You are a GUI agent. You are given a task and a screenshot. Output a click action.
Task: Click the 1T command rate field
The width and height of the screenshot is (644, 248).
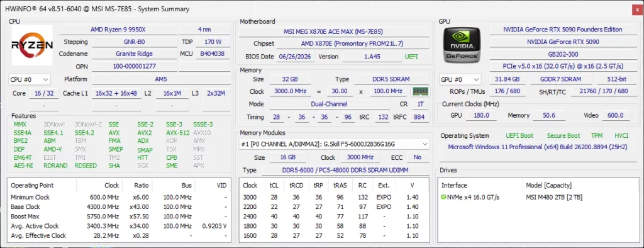pyautogui.click(x=420, y=104)
